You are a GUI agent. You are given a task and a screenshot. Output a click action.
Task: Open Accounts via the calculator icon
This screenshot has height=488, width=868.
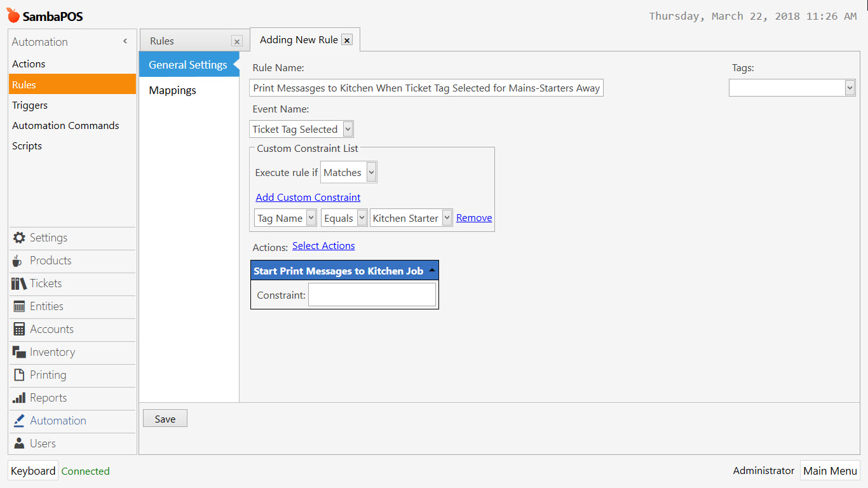point(19,329)
